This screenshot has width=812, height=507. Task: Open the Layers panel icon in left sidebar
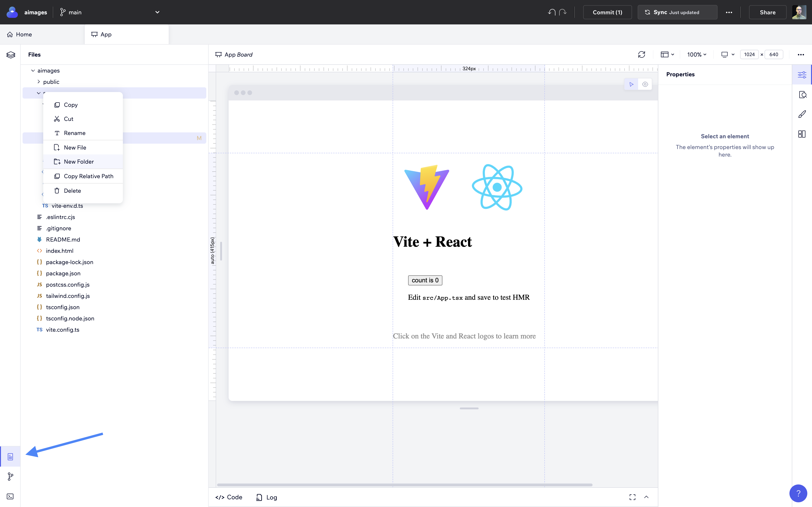click(11, 55)
